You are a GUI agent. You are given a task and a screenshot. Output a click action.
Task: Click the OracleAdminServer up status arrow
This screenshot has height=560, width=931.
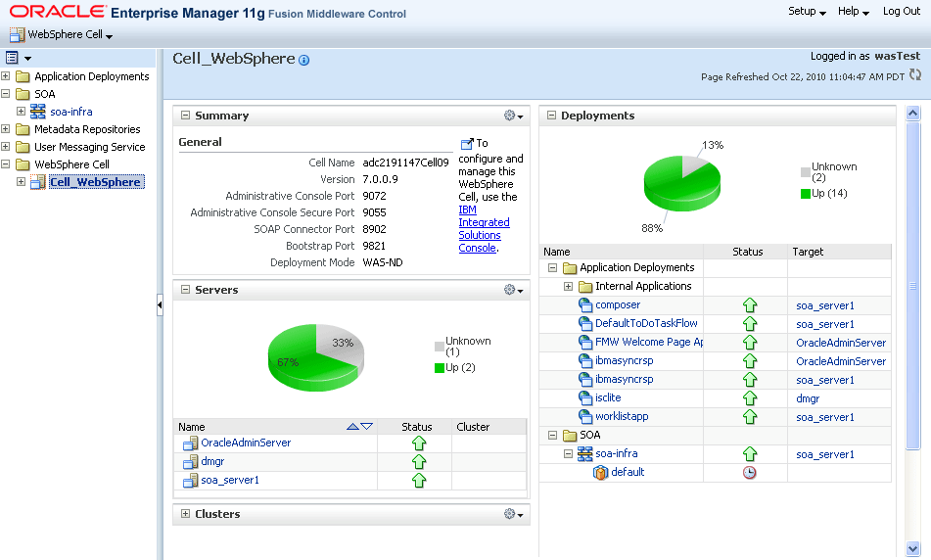point(419,443)
